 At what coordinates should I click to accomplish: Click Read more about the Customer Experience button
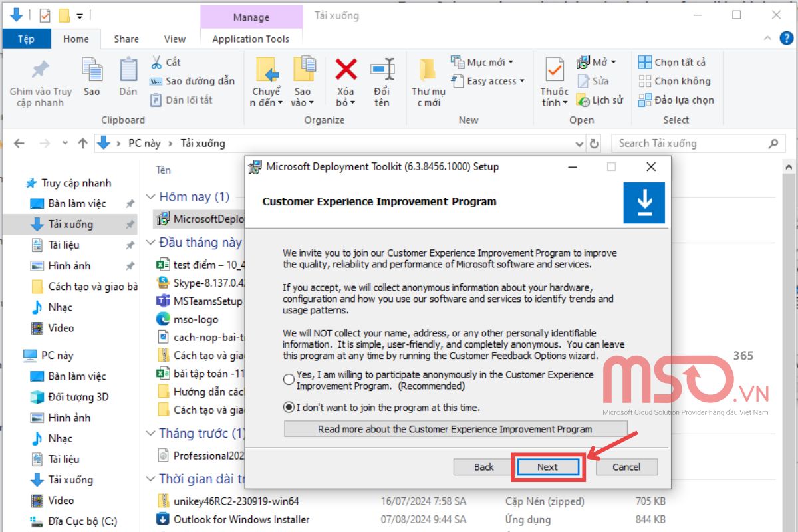455,429
